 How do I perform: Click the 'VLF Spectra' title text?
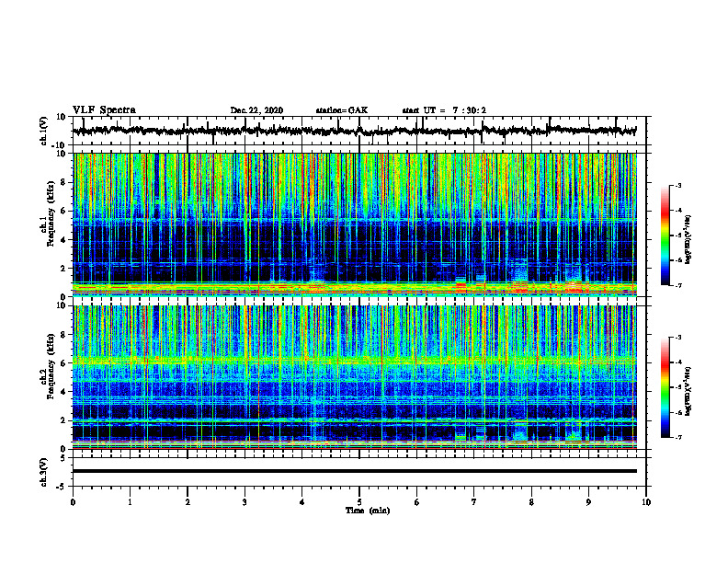[x=104, y=110]
